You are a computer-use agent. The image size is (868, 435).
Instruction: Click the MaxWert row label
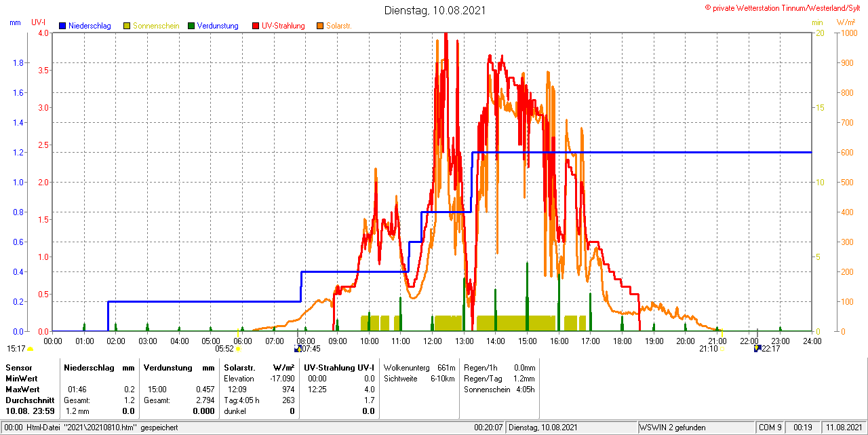pos(24,390)
